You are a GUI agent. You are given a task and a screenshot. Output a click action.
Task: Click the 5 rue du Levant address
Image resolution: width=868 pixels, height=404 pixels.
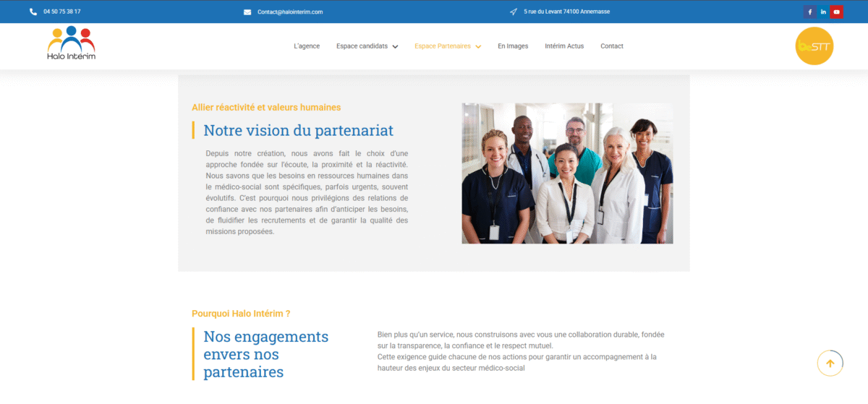pos(568,12)
